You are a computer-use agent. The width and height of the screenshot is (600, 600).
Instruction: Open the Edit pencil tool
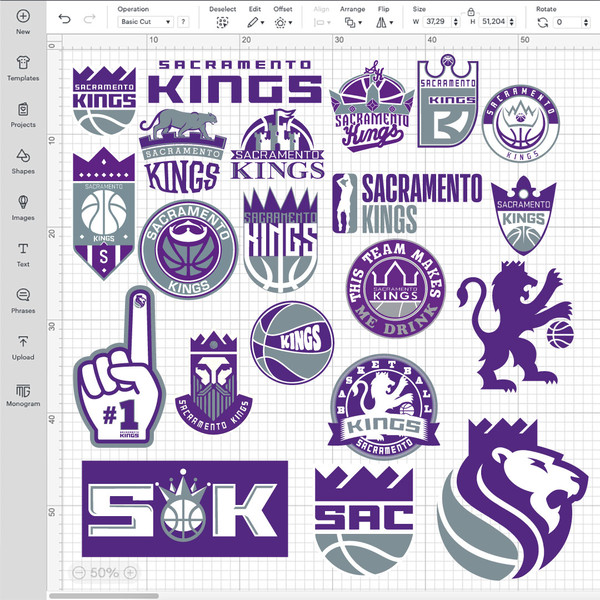coord(252,23)
